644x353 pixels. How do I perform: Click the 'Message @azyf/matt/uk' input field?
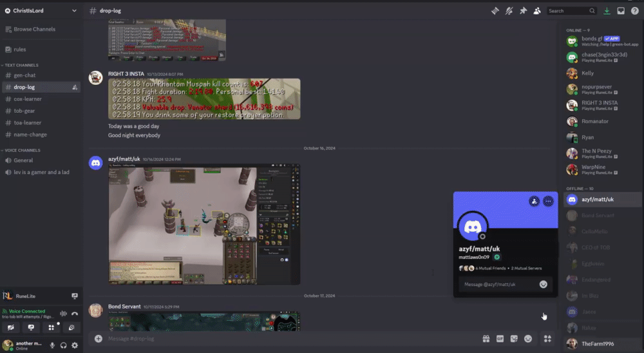[498, 284]
